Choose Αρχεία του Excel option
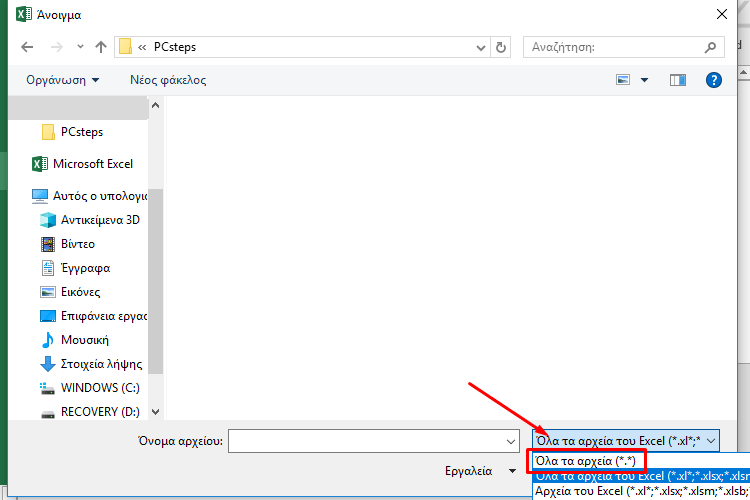 click(x=641, y=491)
